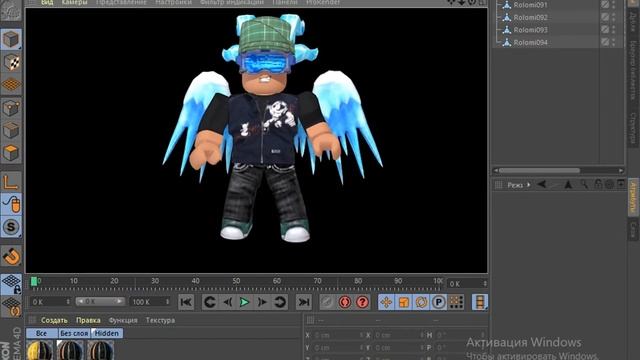Select the Rolomi093 object
The height and width of the screenshot is (360, 640).
click(530, 30)
